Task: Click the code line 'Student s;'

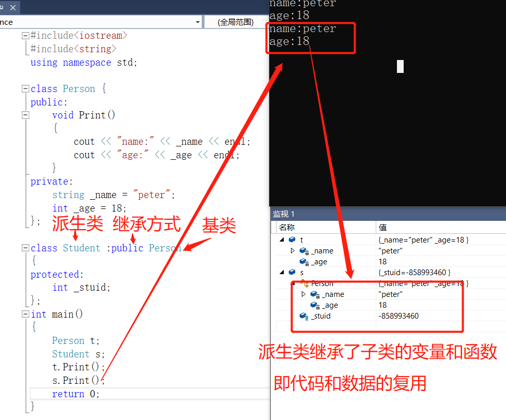Action: [x=79, y=354]
